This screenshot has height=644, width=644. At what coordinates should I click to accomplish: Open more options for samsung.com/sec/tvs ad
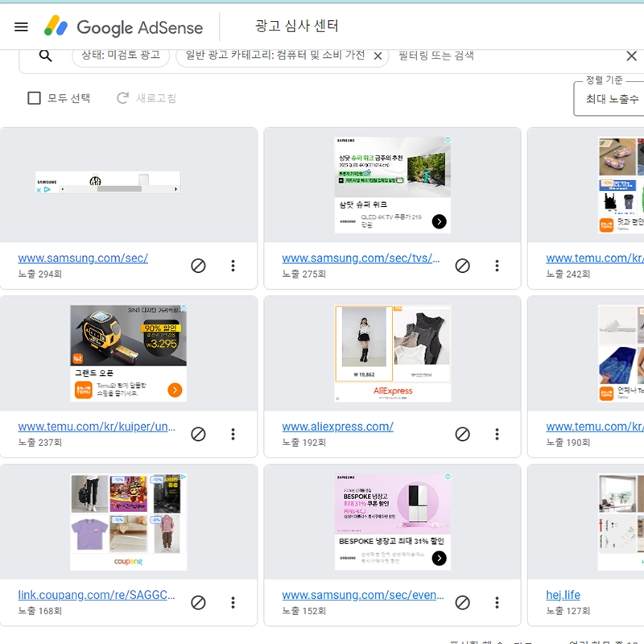click(497, 266)
